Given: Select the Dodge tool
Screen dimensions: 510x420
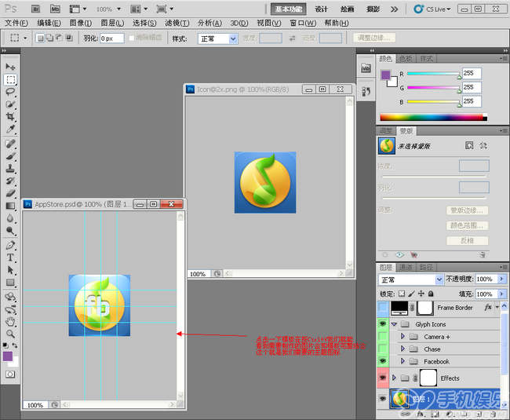Looking at the screenshot, I should coord(10,231).
